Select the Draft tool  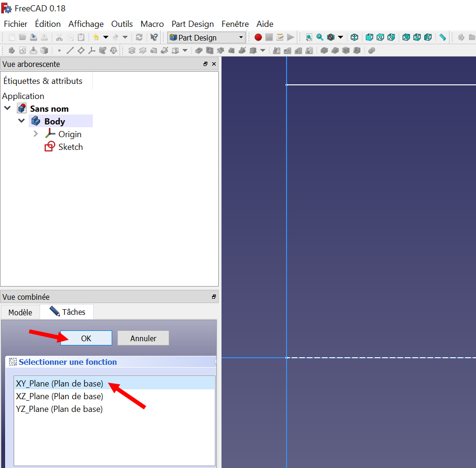coord(346,50)
